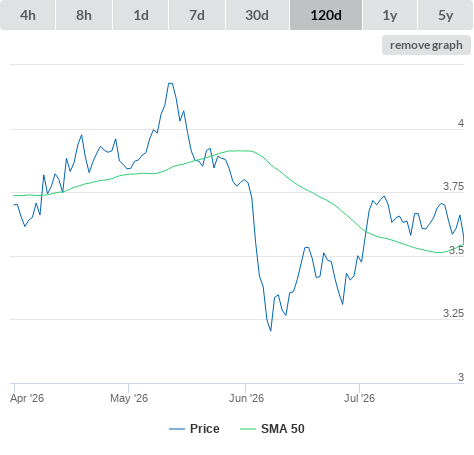Click the Jun '26 axis label

pyautogui.click(x=246, y=398)
